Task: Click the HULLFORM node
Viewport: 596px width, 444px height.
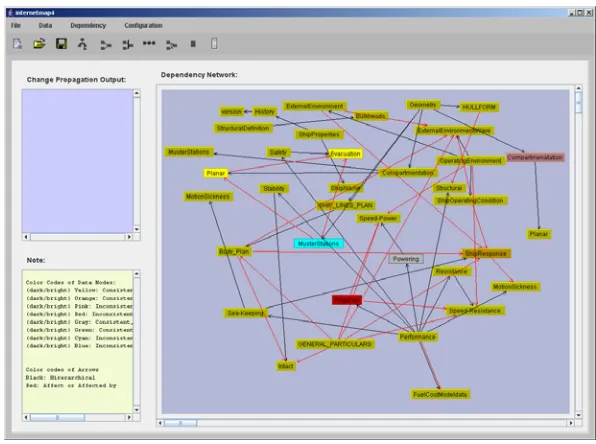Action: coord(479,108)
